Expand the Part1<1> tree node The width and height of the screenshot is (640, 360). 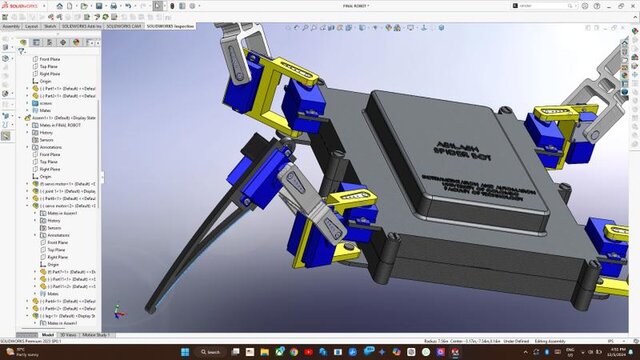pos(27,89)
